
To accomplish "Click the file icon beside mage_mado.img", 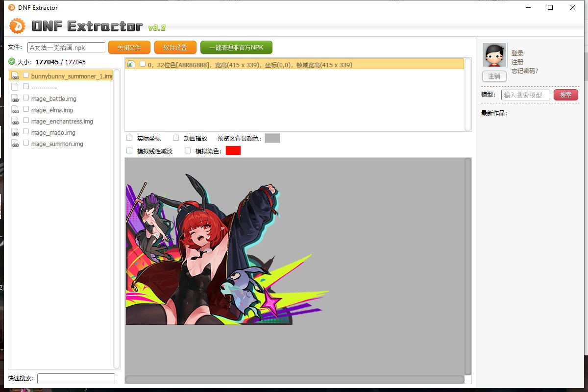I will tap(15, 132).
